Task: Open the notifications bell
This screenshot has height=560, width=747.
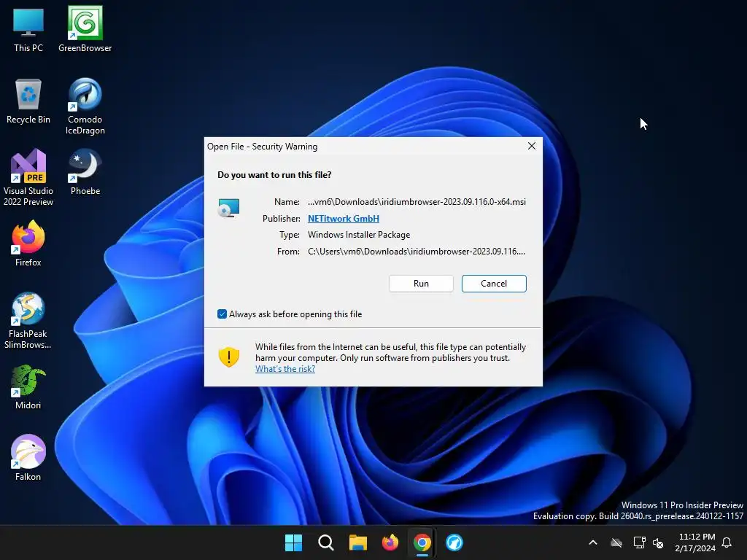Action: pos(727,542)
